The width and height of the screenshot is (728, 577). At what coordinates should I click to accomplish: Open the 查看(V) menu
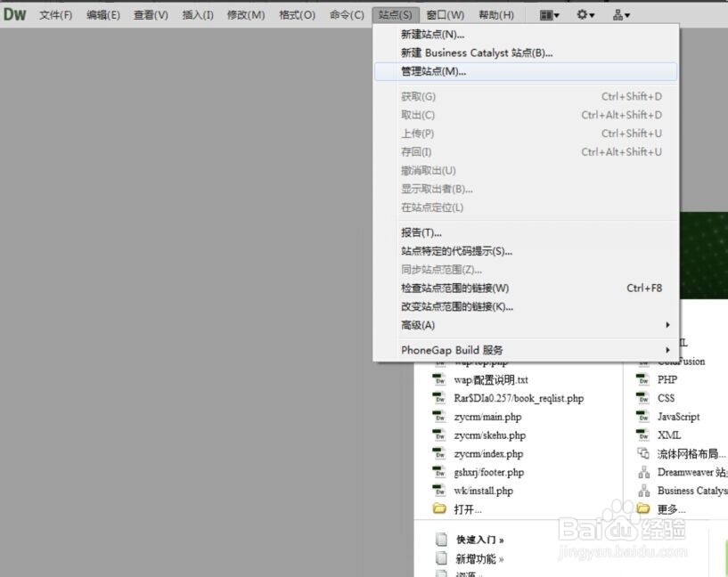click(151, 15)
